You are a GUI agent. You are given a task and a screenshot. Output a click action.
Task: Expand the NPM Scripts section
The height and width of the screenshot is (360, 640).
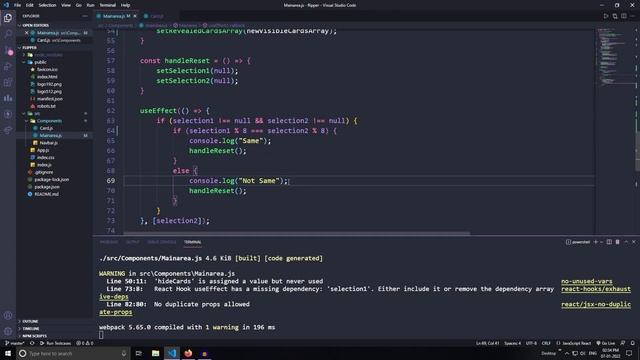coord(55,336)
